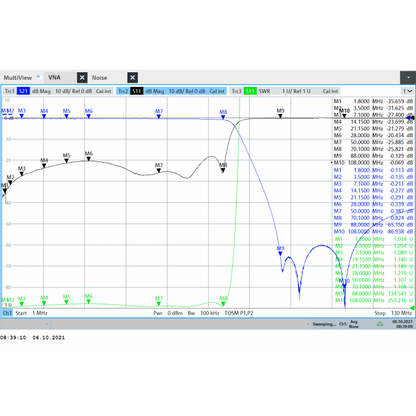
Task: Click the blue S21 parameter badge
Action: point(23,91)
